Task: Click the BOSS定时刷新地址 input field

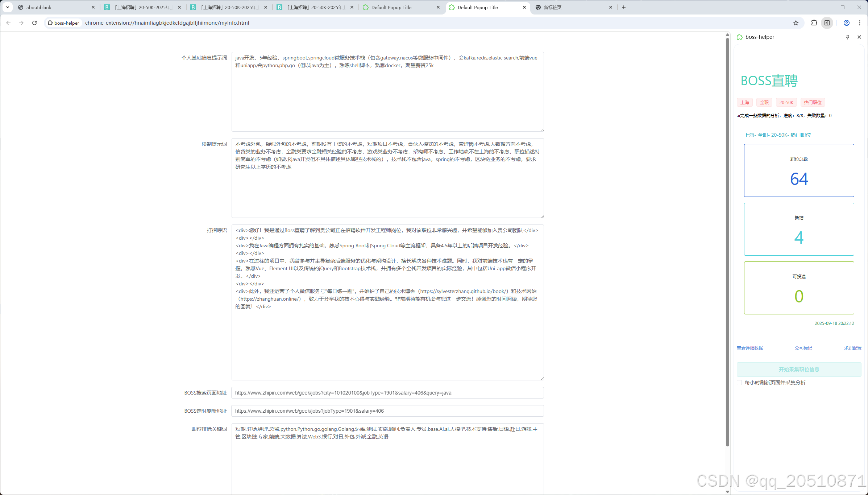Action: click(387, 411)
